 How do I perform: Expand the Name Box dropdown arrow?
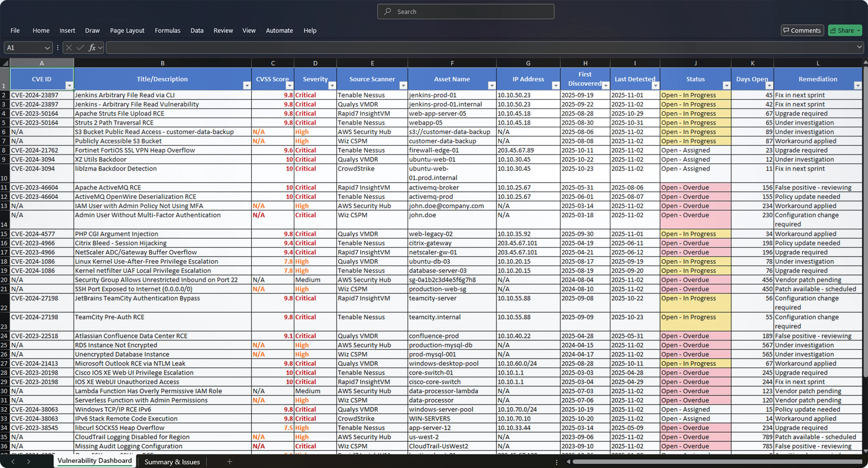pos(47,48)
